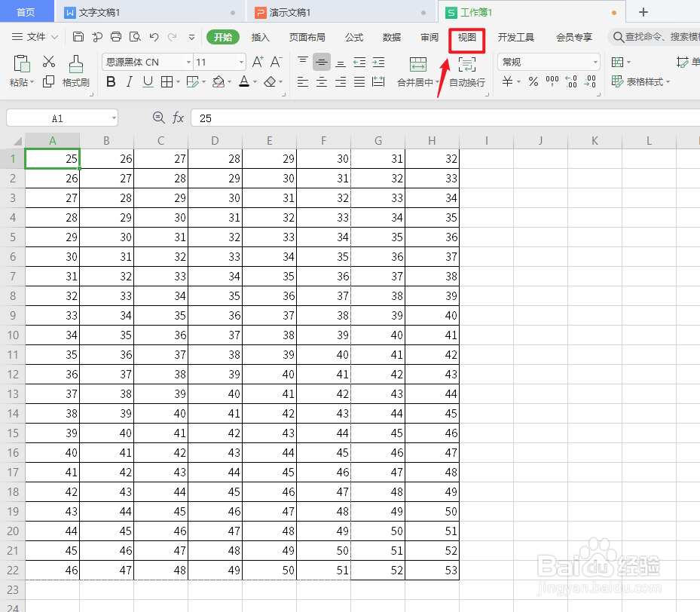
Task: Open conditional format grid dropdown
Action: (x=621, y=62)
